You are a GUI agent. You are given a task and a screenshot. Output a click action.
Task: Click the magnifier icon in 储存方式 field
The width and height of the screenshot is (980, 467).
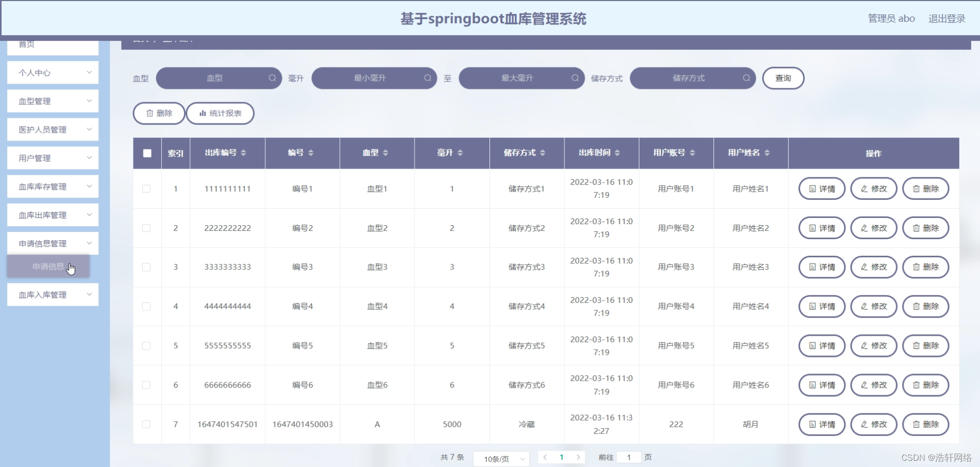click(746, 78)
